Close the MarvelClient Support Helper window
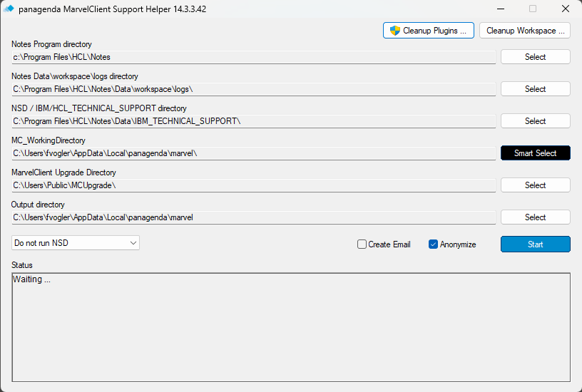The width and height of the screenshot is (582, 392). 566,9
